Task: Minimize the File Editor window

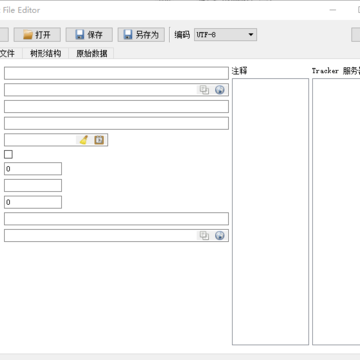Action: (x=333, y=10)
